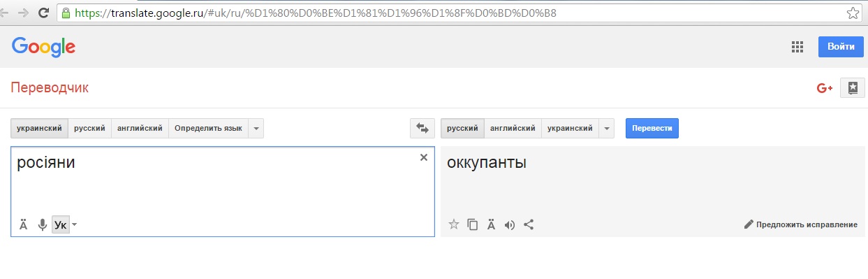The image size is (868, 279).
Task: Bookmark the page with the star in the address bar
Action: tap(852, 13)
